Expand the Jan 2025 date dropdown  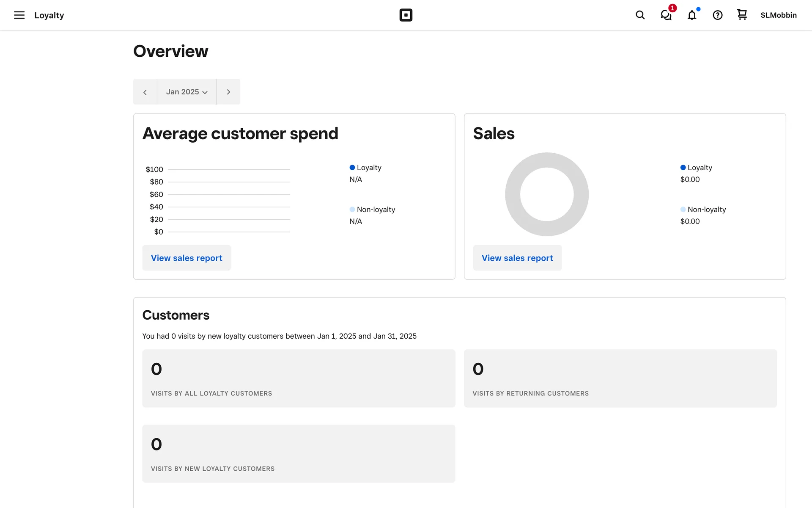point(187,92)
